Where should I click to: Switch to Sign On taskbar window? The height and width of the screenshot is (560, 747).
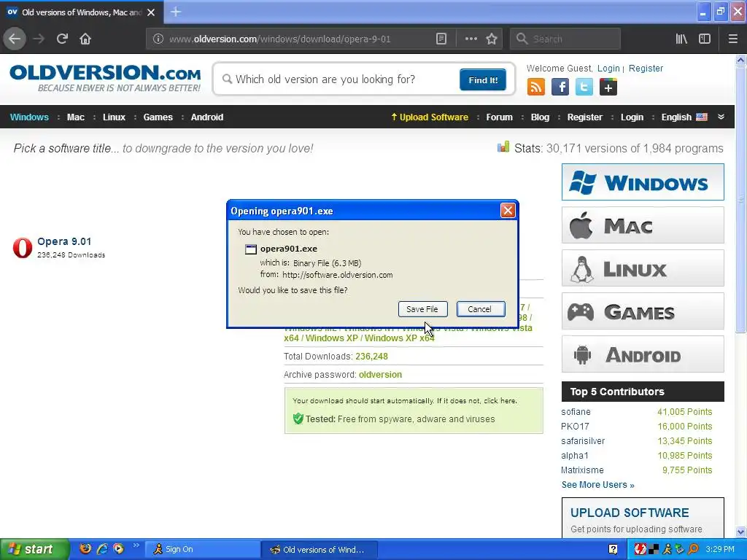click(203, 549)
